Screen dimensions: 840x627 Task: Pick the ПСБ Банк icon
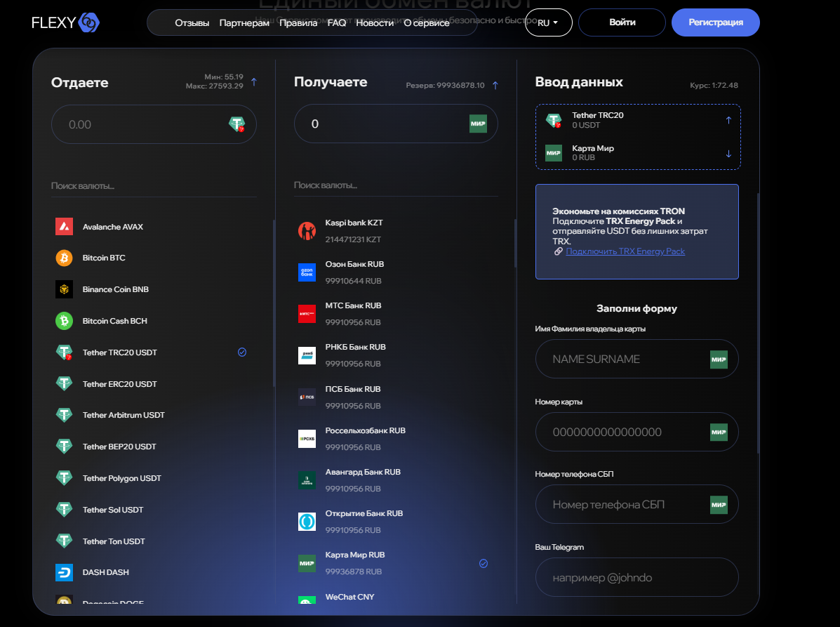pyautogui.click(x=307, y=397)
